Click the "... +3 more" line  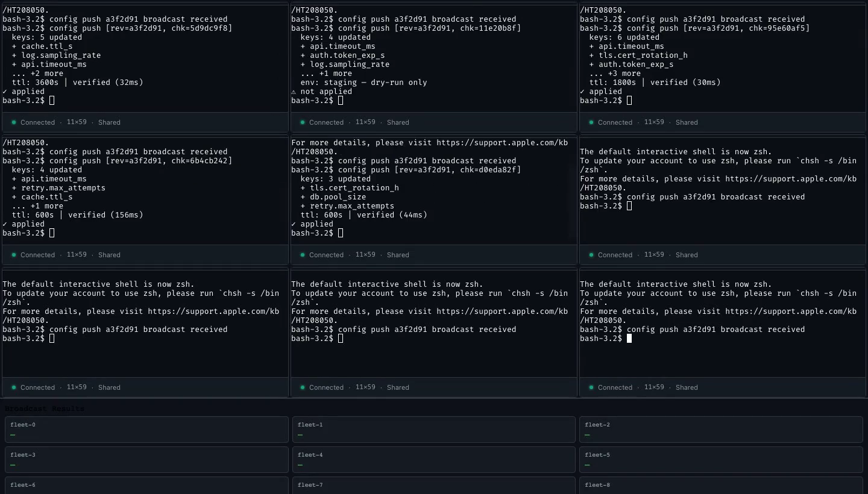pos(615,73)
